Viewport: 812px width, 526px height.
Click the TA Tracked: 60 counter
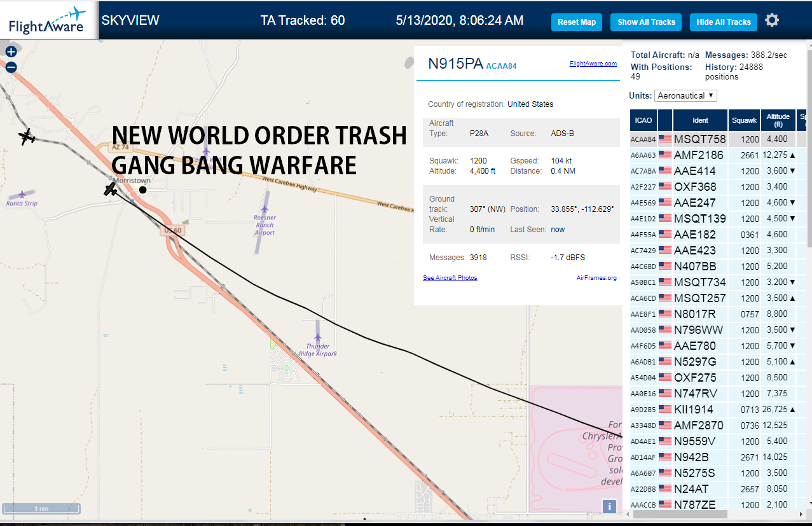tap(303, 20)
